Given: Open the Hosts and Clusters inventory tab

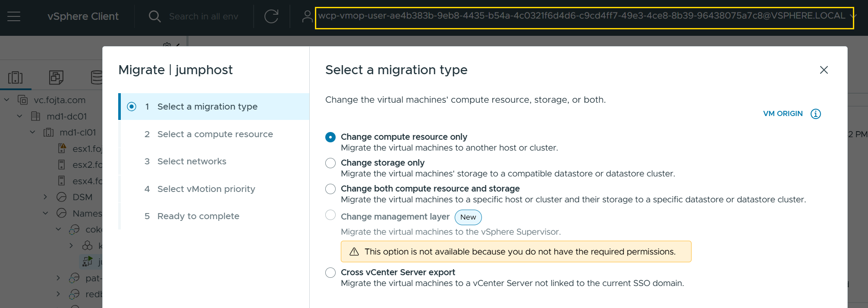Looking at the screenshot, I should click(x=16, y=78).
